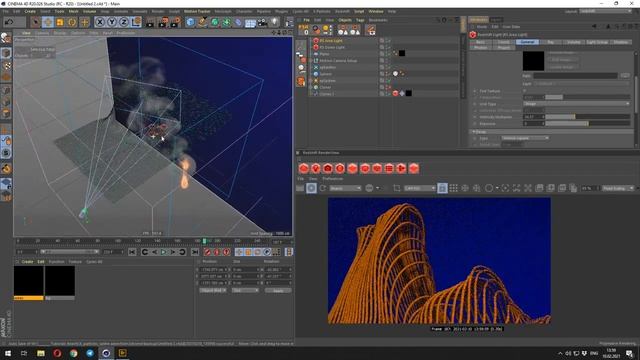Open the Layout dropdown at top right
The image size is (640, 360).
coord(606,11)
